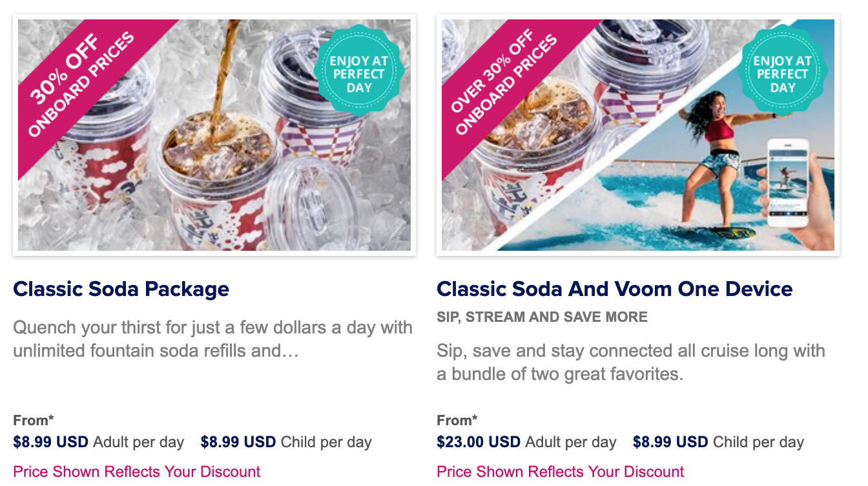Open the Classic Soda Package product image

[x=214, y=135]
